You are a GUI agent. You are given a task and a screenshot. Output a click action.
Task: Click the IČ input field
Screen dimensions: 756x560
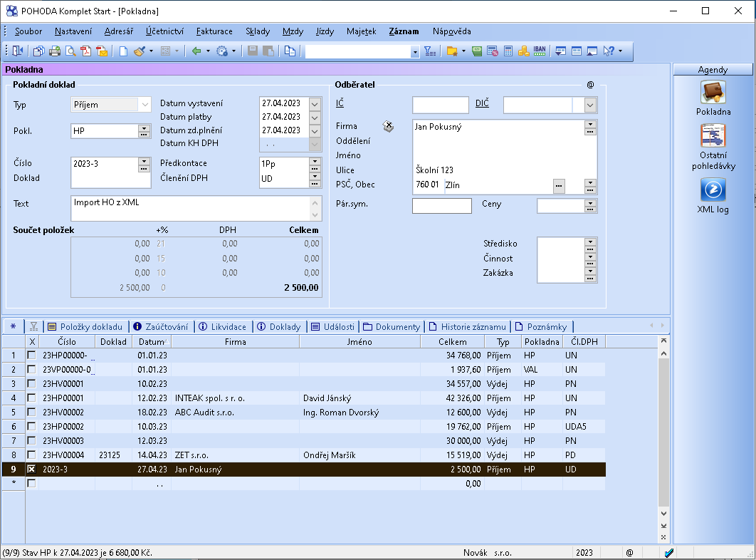coord(440,105)
